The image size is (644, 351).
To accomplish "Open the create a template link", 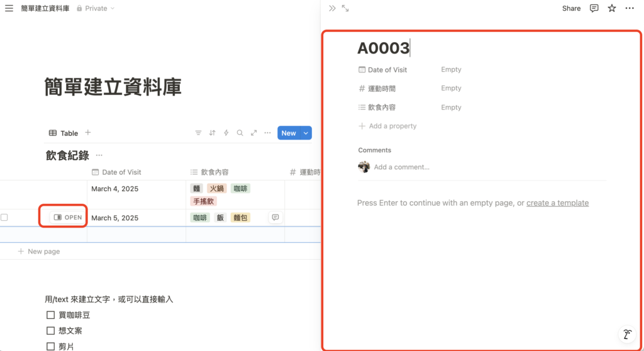I will pos(557,203).
